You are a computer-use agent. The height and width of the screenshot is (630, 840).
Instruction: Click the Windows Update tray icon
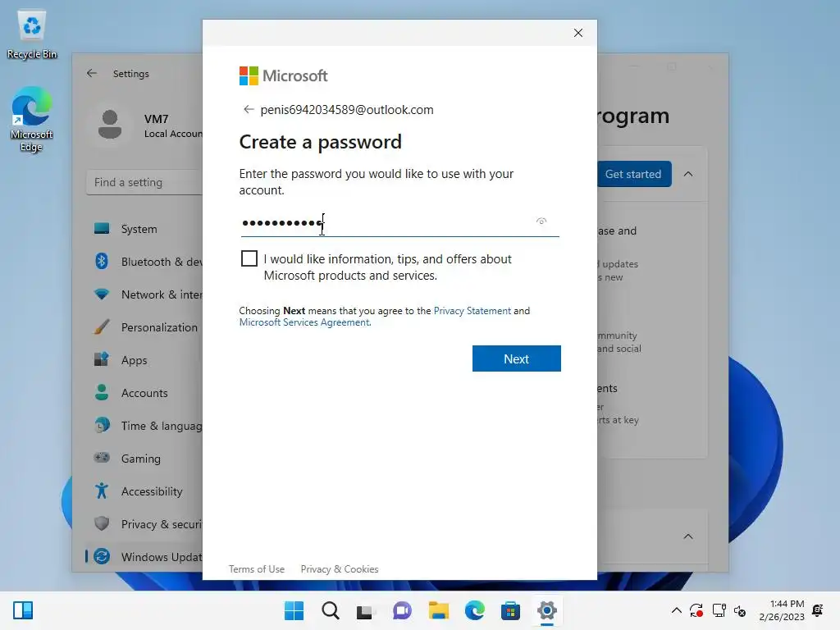click(696, 610)
